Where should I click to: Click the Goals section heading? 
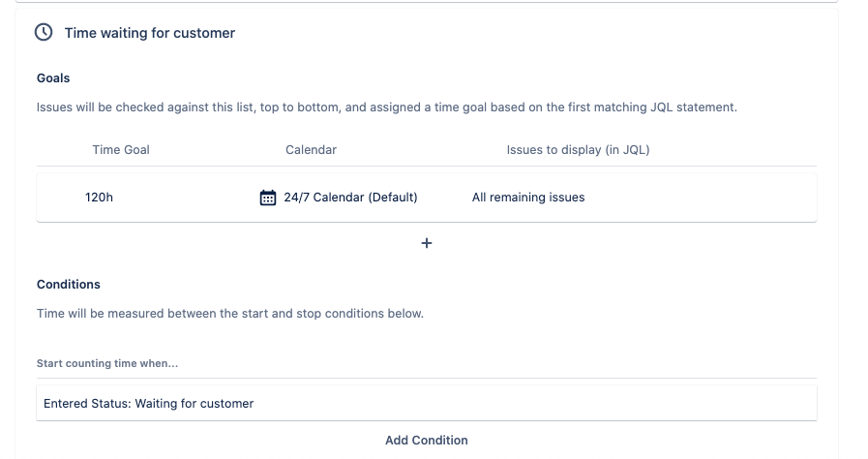[53, 77]
